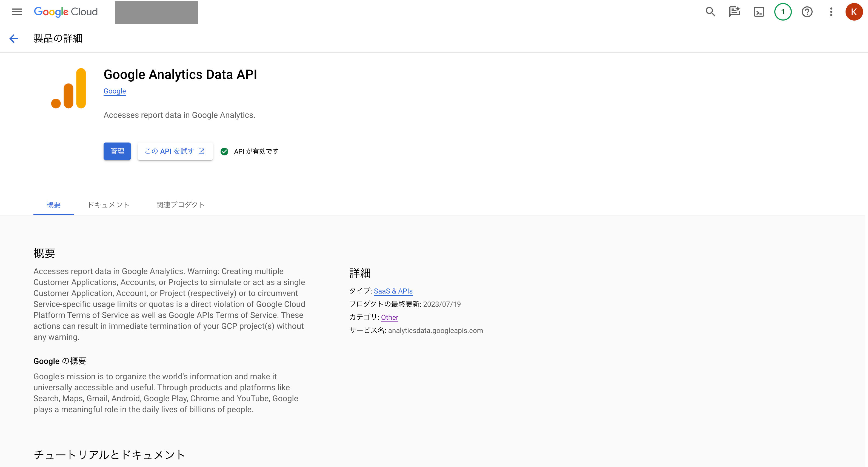Open この API を試す in new window
The height and width of the screenshot is (467, 868).
coord(175,151)
